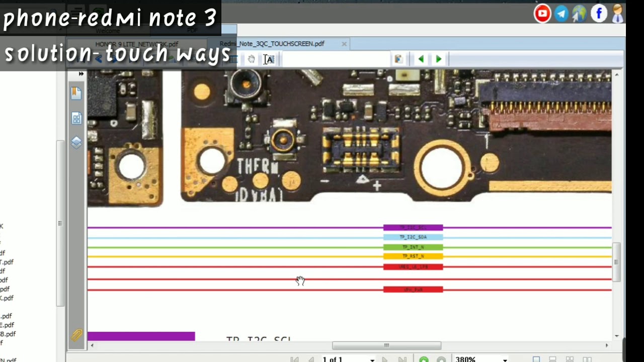Image resolution: width=644 pixels, height=362 pixels.
Task: Click the purple TP_I2C_SCL signal label
Action: point(413,228)
